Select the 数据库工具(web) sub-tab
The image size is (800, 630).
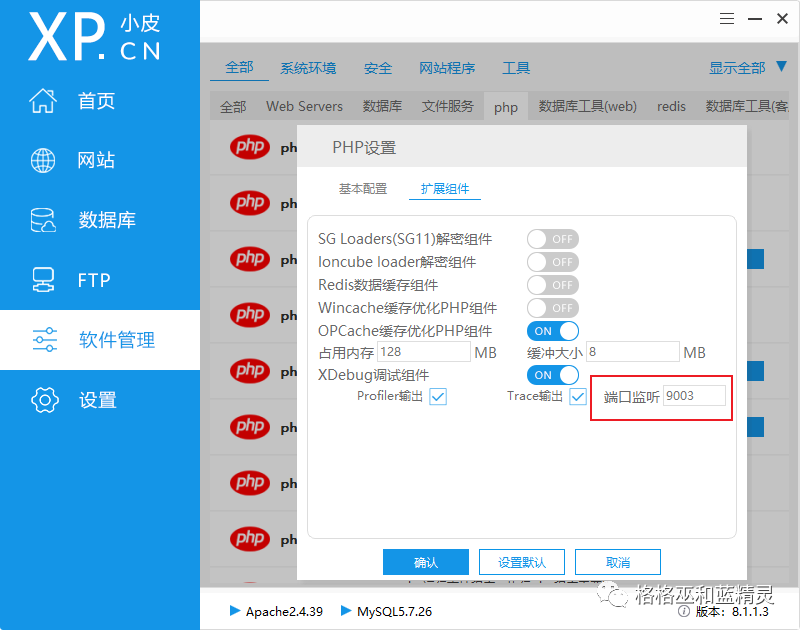pos(587,106)
